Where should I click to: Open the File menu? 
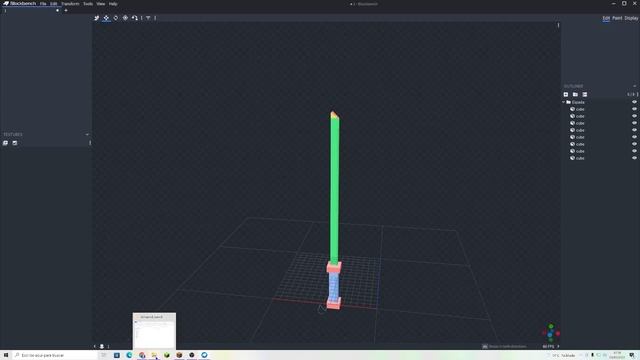(43, 4)
